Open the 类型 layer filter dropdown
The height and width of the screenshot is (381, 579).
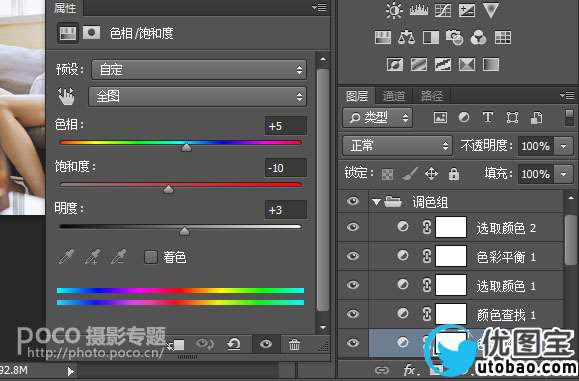coord(377,118)
